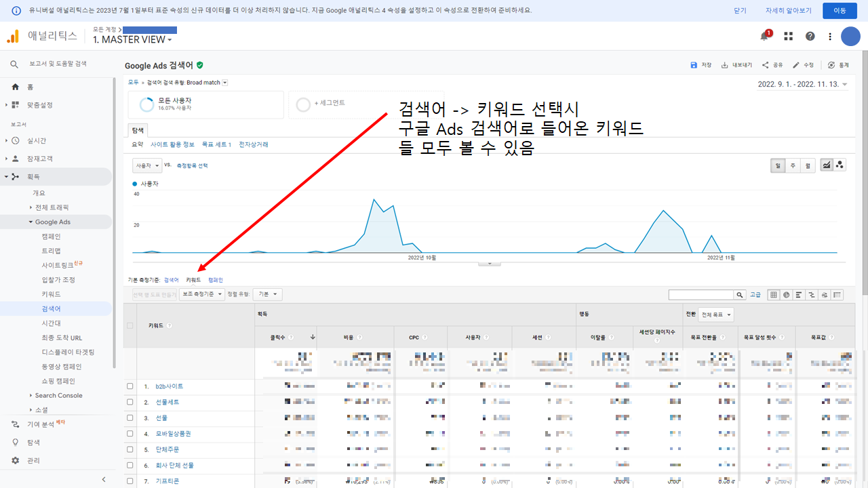
Task: Click 고급 advanced filter link
Action: (755, 295)
